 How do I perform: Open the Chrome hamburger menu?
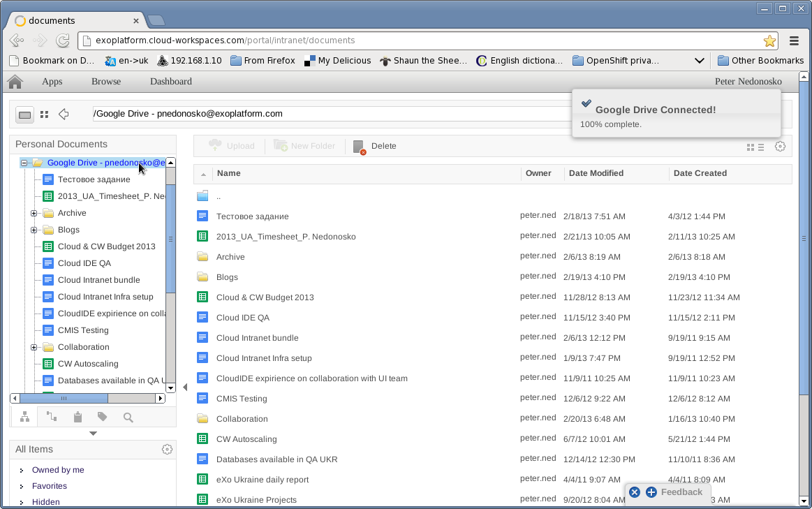point(794,40)
